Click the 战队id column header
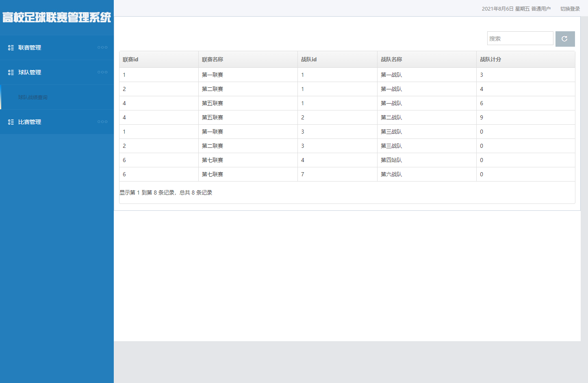This screenshot has height=383, width=588. click(309, 60)
